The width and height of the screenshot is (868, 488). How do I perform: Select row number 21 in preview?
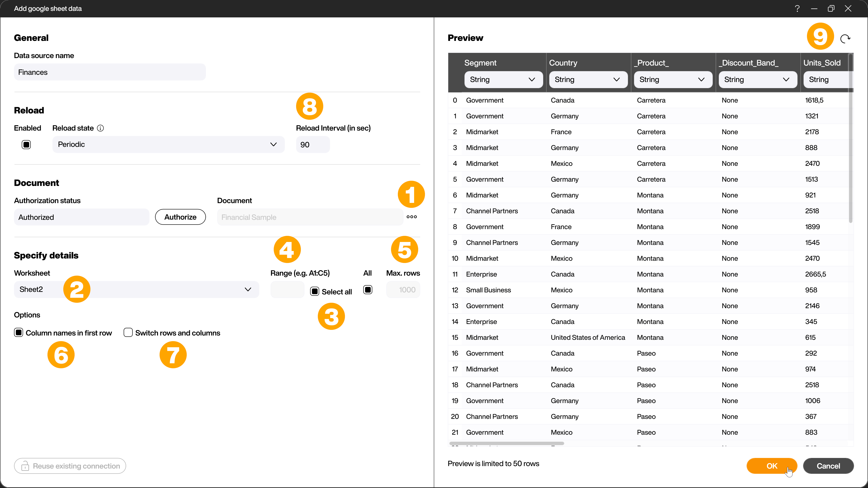point(455,432)
